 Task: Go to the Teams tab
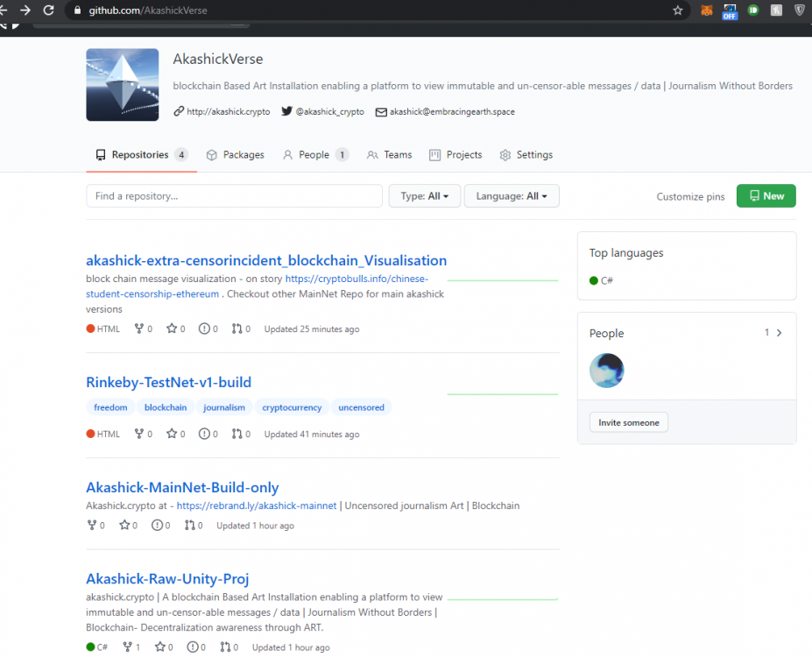pyautogui.click(x=389, y=155)
